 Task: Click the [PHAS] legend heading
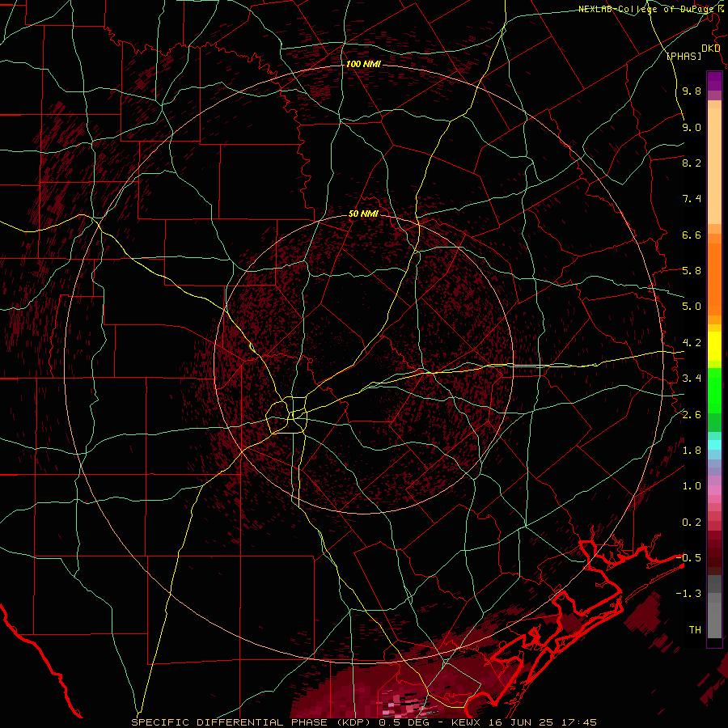684,57
